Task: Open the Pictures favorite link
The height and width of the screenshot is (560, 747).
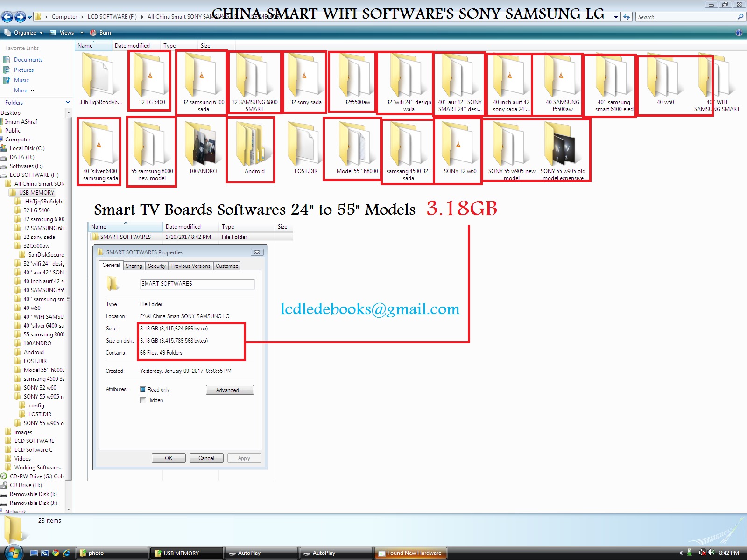Action: [24, 70]
